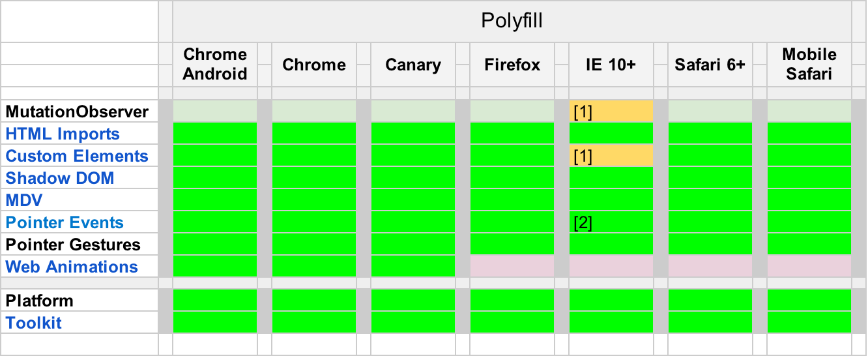
Task: Select the Safari 6+ column header
Action: click(x=710, y=65)
